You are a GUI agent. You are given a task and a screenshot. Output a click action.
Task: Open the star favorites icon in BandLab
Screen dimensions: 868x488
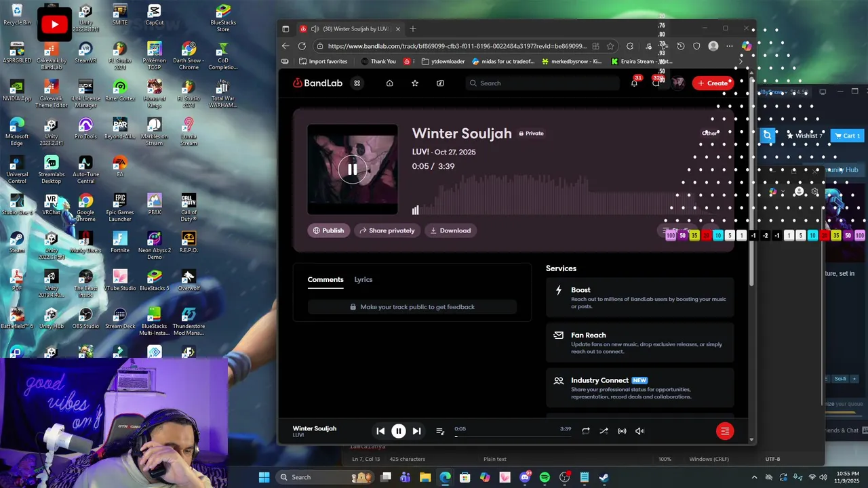(x=415, y=83)
